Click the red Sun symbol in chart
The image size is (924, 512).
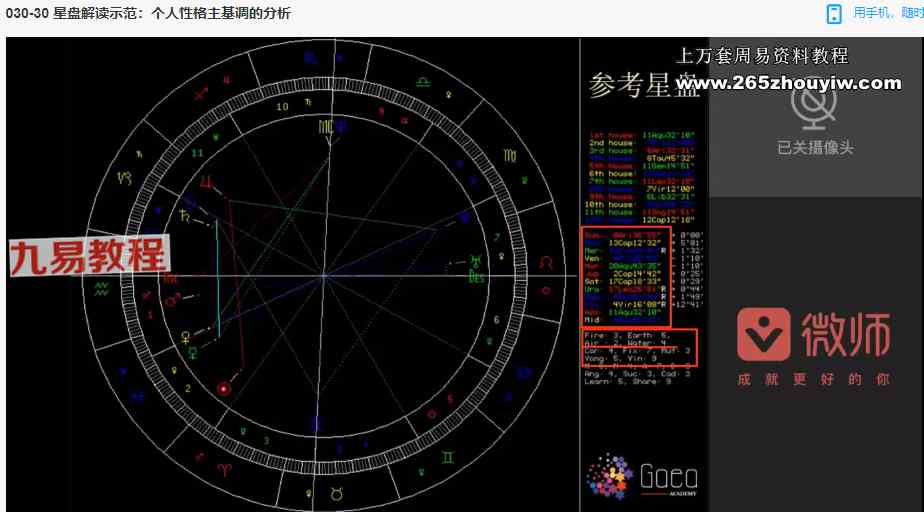pyautogui.click(x=224, y=388)
